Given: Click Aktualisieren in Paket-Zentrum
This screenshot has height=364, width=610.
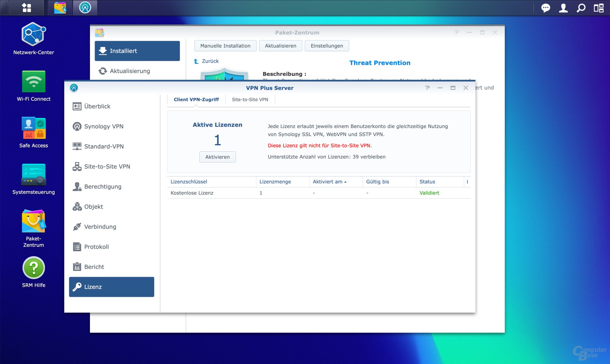Looking at the screenshot, I should (x=281, y=46).
